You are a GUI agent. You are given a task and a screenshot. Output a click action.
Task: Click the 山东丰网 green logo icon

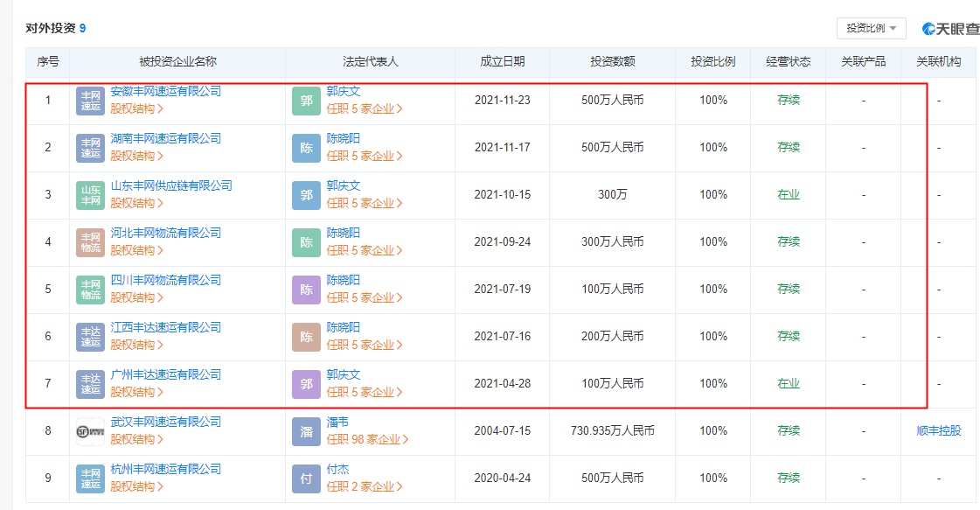pyautogui.click(x=90, y=195)
